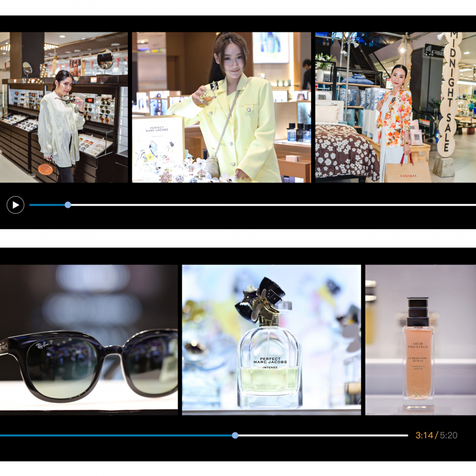The image size is (476, 476).
Task: Click the upper progress bar scrubber knob
Action: click(x=68, y=205)
